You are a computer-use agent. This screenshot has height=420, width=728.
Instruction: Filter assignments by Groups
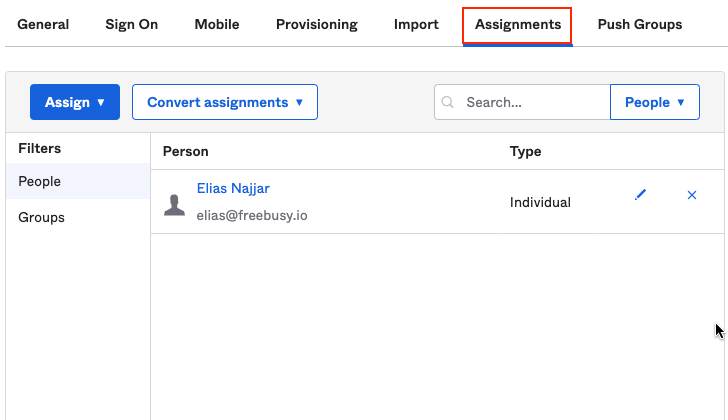tap(42, 217)
